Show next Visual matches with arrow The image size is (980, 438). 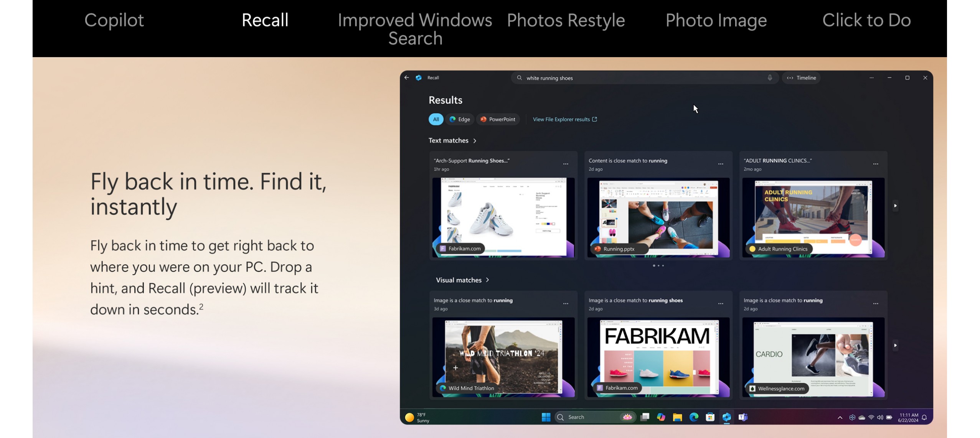point(895,345)
